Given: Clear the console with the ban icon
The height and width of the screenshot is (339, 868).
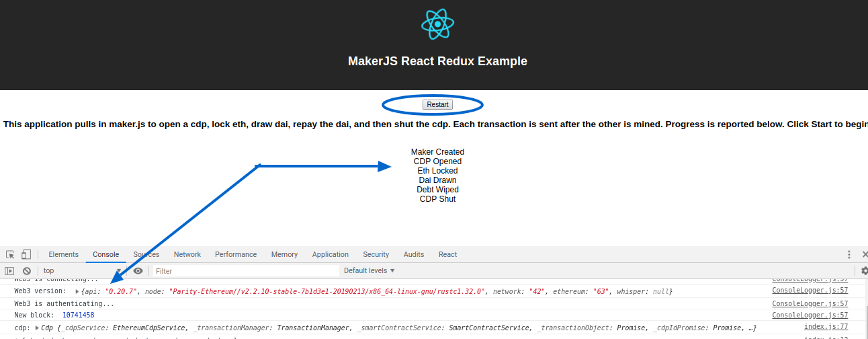Looking at the screenshot, I should tap(27, 271).
